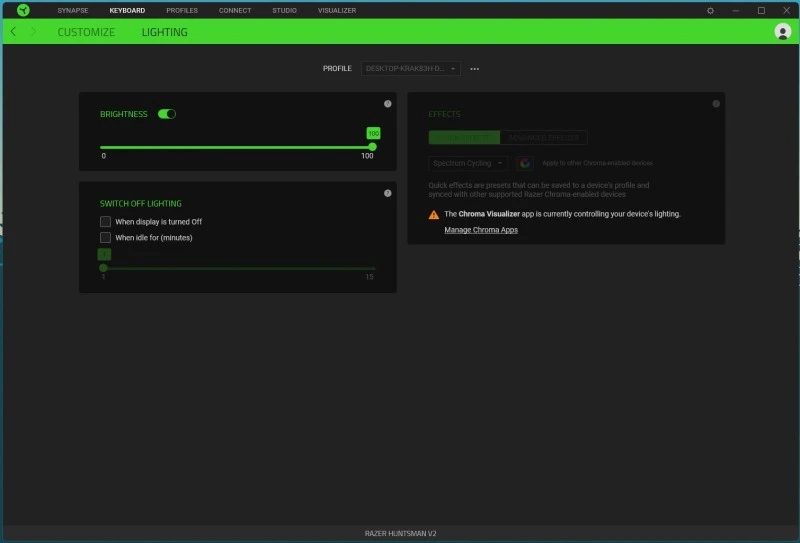The image size is (800, 543).
Task: Toggle the Brightness switch off
Action: (167, 114)
